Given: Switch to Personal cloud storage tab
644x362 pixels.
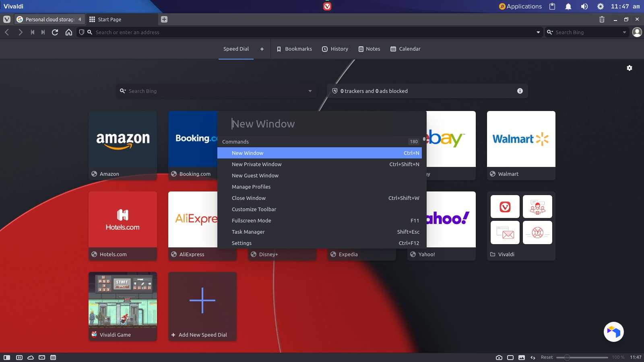Looking at the screenshot, I should (50, 19).
